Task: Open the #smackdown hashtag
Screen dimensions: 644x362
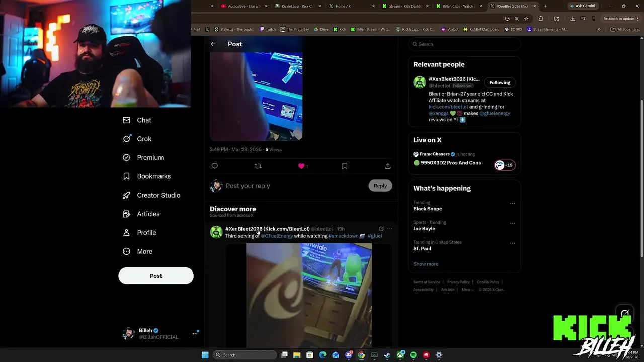Action: pyautogui.click(x=343, y=236)
